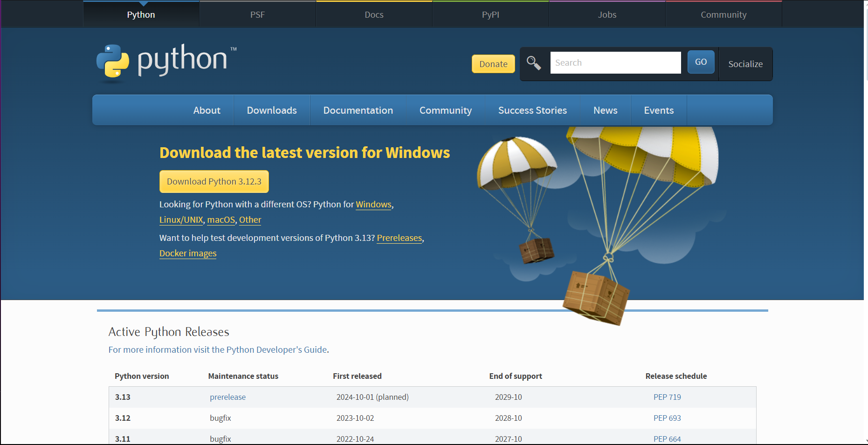Switch to the PSF top tab
The width and height of the screenshot is (868, 445).
[257, 14]
